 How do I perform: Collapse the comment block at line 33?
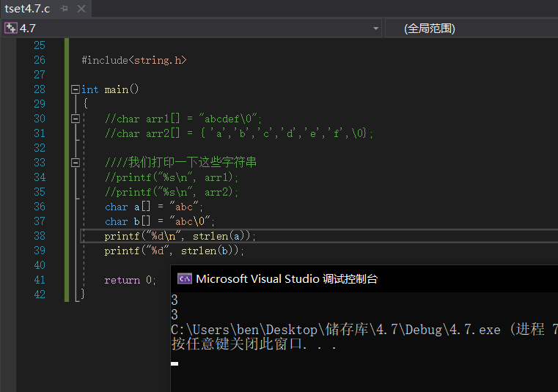click(75, 163)
